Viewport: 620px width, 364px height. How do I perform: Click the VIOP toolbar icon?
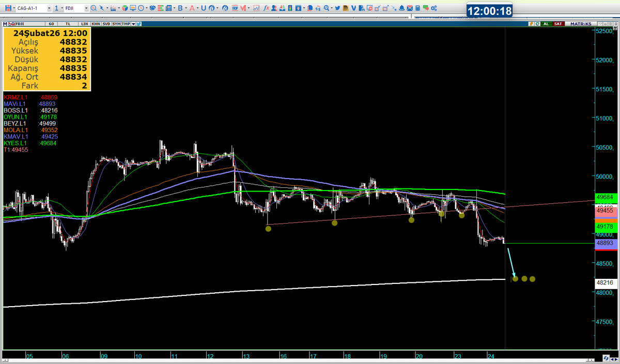point(235,8)
